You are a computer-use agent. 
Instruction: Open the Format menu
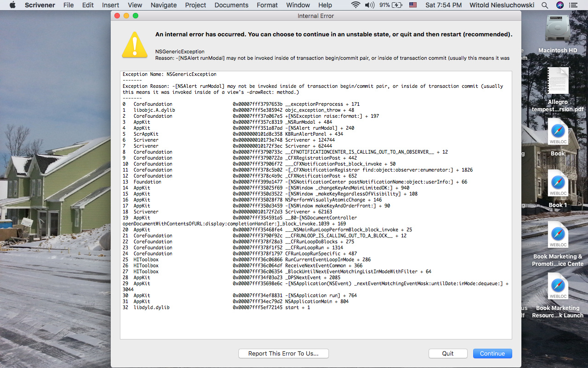(267, 5)
